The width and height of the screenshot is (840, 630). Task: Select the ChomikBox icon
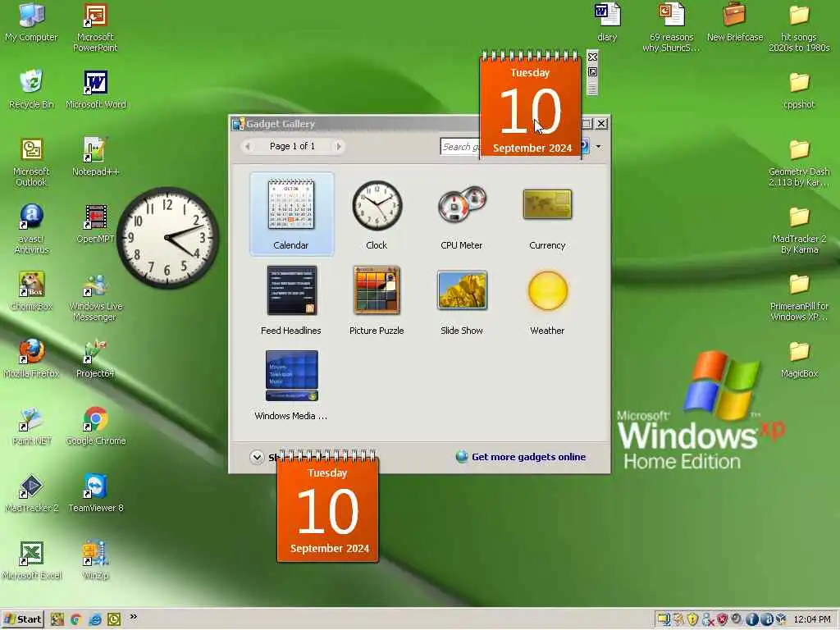tap(31, 292)
